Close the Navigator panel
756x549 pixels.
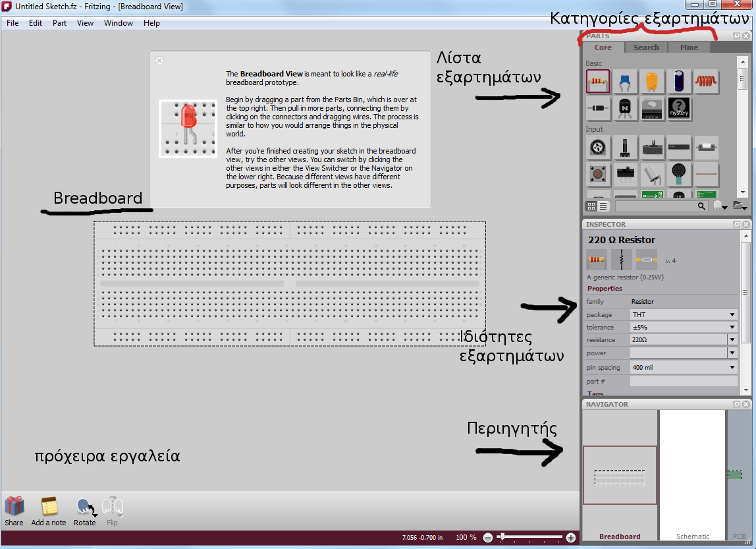746,404
